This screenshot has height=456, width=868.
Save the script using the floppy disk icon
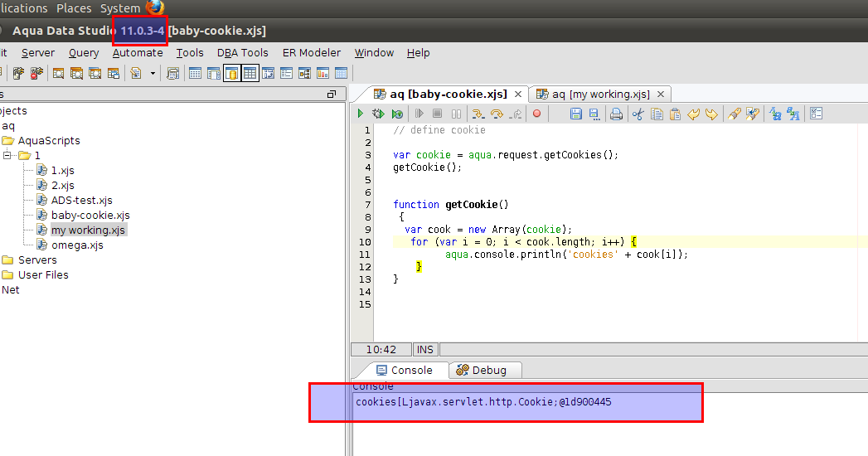coord(576,114)
